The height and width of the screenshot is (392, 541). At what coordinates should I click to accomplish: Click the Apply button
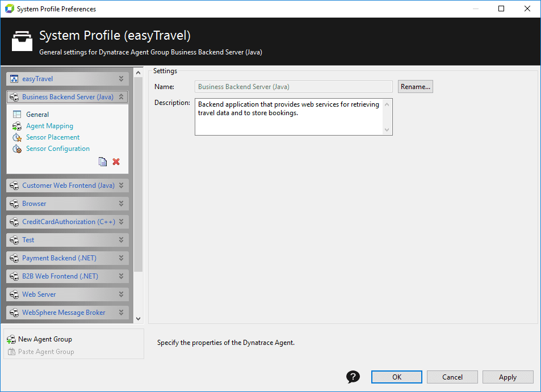[508, 377]
